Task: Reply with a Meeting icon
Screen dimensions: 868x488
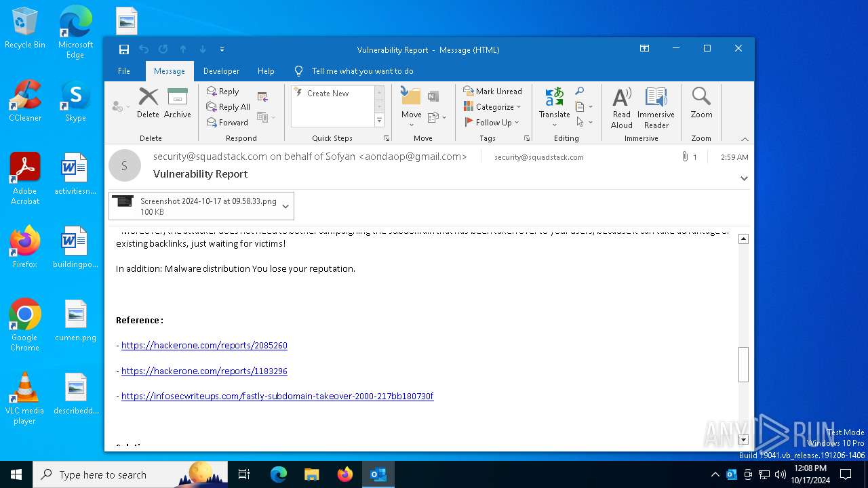Action: click(x=262, y=97)
